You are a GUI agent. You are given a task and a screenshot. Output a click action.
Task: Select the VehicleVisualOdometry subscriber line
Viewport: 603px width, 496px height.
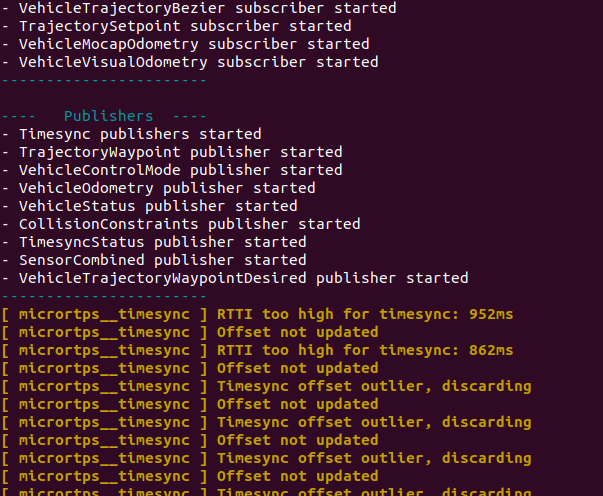(198, 62)
